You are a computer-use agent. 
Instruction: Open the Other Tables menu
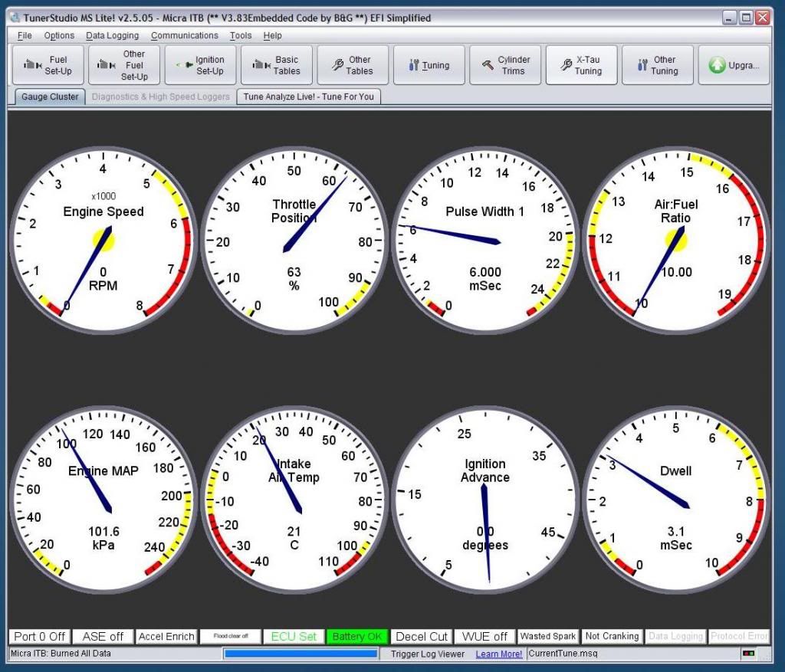pos(353,65)
